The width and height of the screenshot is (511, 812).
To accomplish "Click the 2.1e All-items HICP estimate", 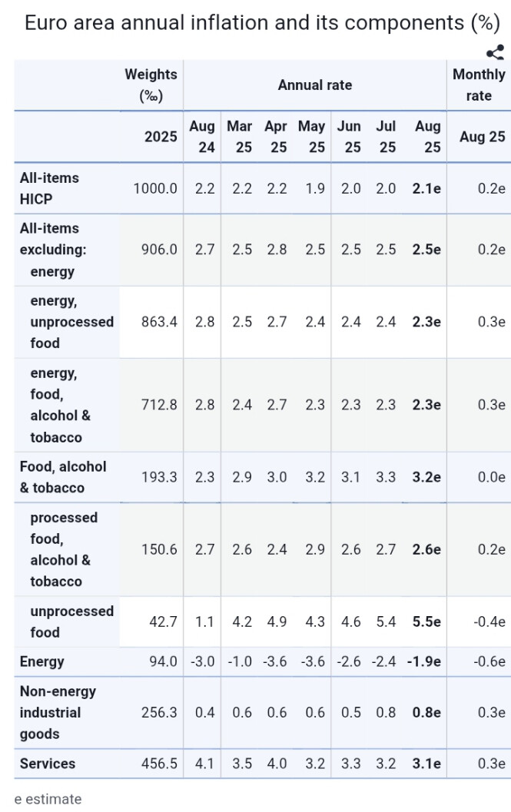I will [426, 189].
